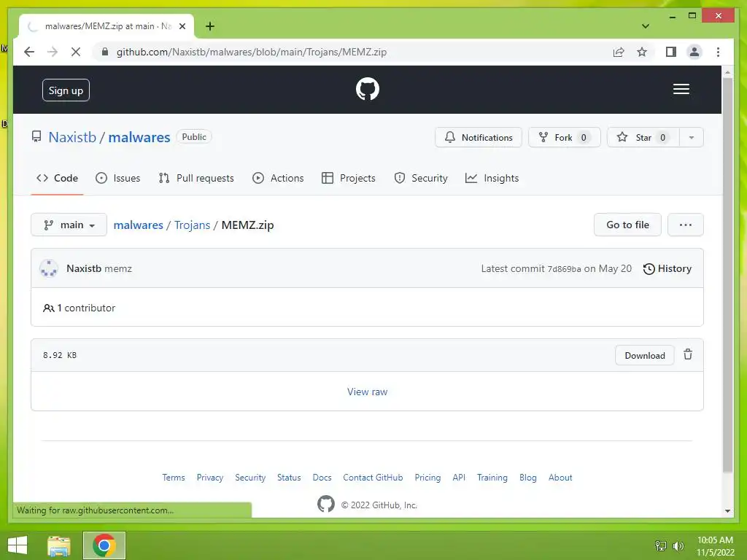Close the MEMZ.zip tab

182,26
